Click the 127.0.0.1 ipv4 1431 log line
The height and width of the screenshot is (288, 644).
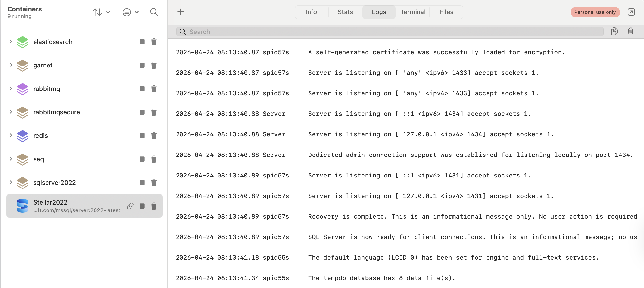click(365, 196)
